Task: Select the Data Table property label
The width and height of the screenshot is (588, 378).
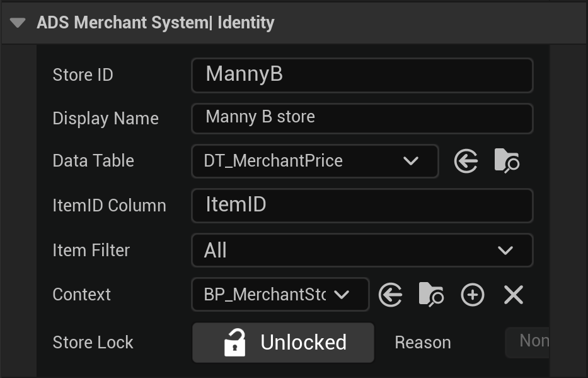Action: tap(93, 161)
